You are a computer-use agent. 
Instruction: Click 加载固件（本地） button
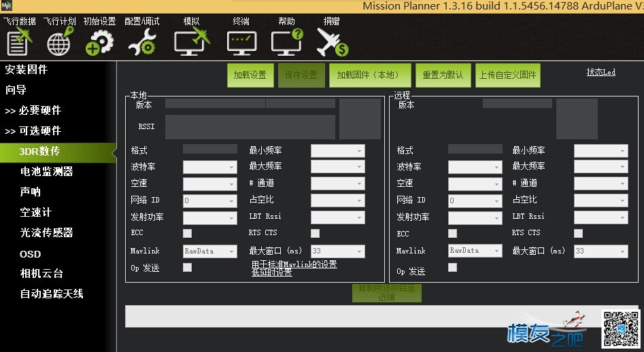(x=370, y=75)
